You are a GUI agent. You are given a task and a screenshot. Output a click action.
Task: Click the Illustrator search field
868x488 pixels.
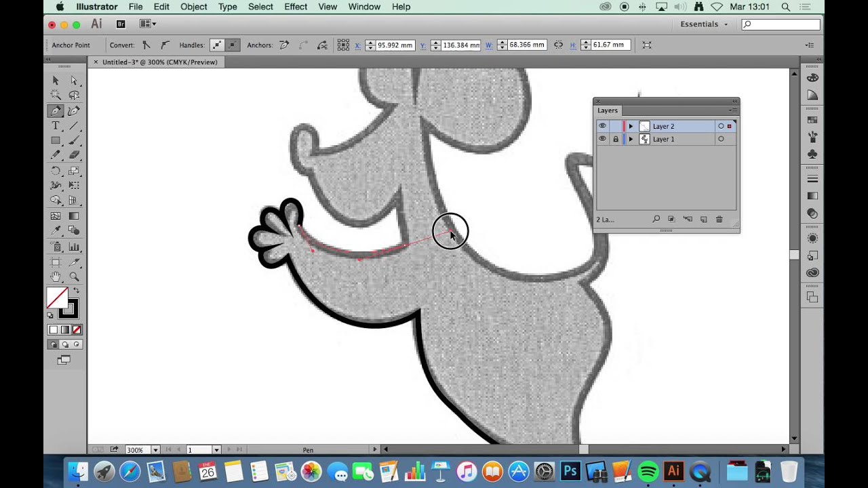[x=781, y=24]
